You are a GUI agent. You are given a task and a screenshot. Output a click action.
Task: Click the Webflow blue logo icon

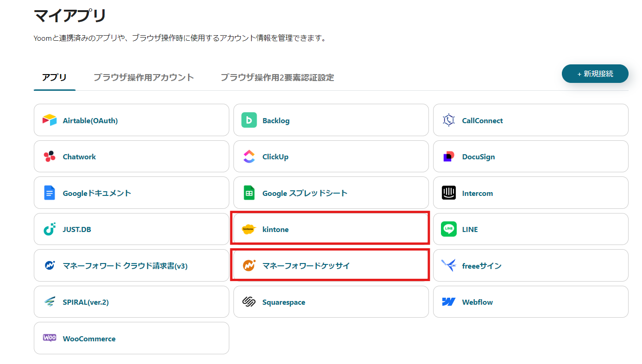tap(449, 302)
